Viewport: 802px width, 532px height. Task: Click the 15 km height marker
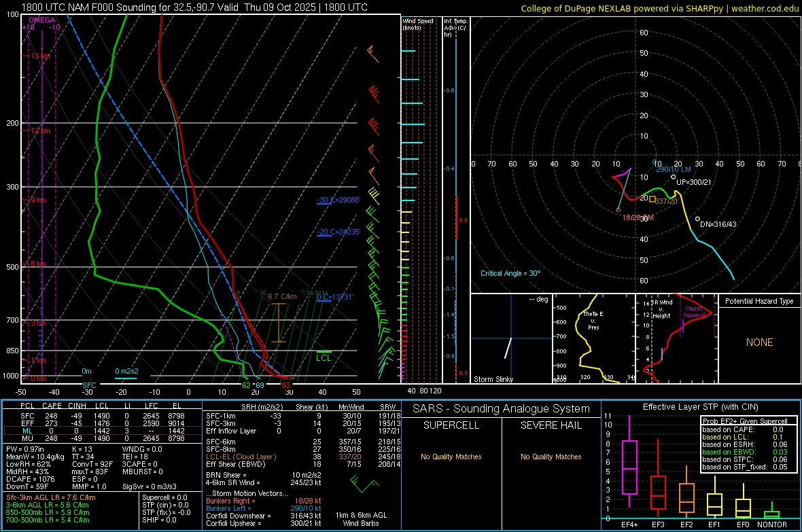click(40, 56)
